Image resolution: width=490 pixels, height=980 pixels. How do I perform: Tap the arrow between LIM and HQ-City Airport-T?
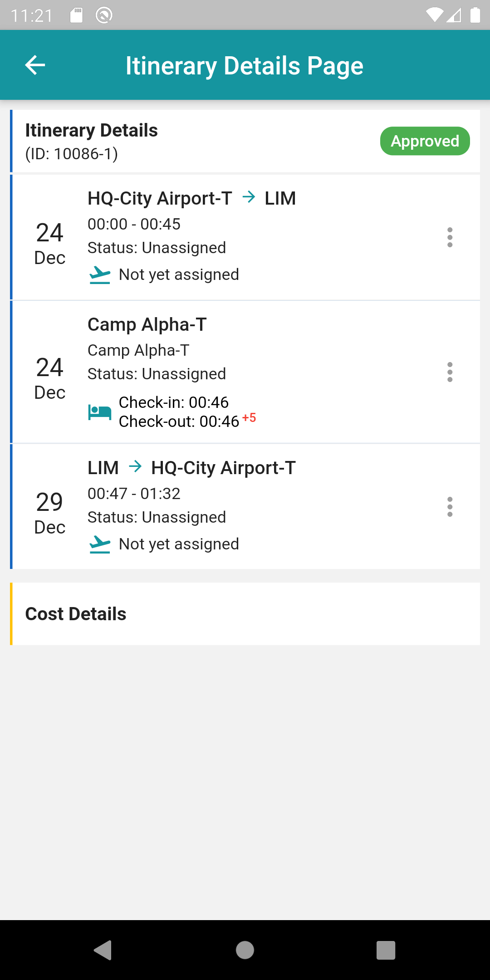coord(135,466)
